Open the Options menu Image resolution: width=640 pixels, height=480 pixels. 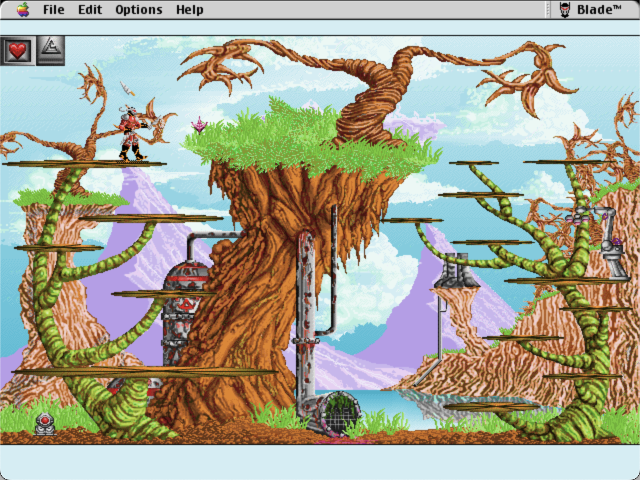tap(139, 9)
